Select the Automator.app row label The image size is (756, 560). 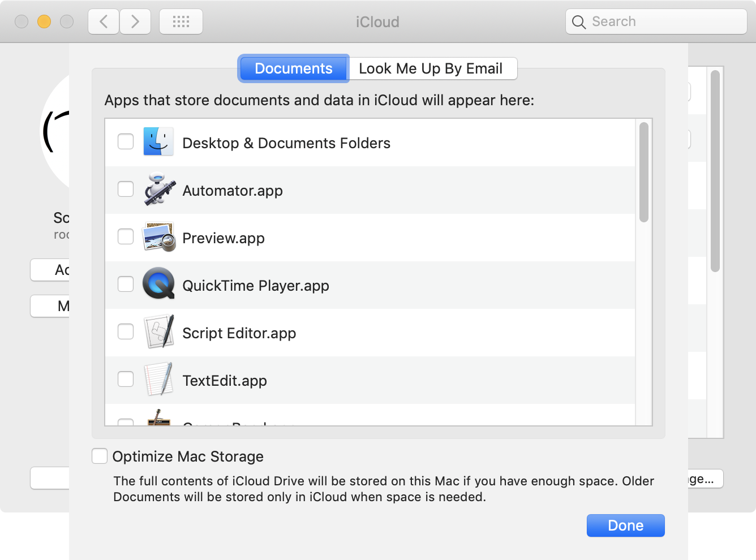pyautogui.click(x=233, y=191)
